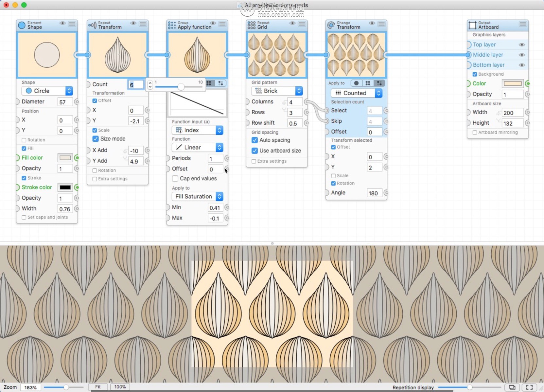Click the Group Apply function node icon
The width and height of the screenshot is (544, 392).
point(172,25)
